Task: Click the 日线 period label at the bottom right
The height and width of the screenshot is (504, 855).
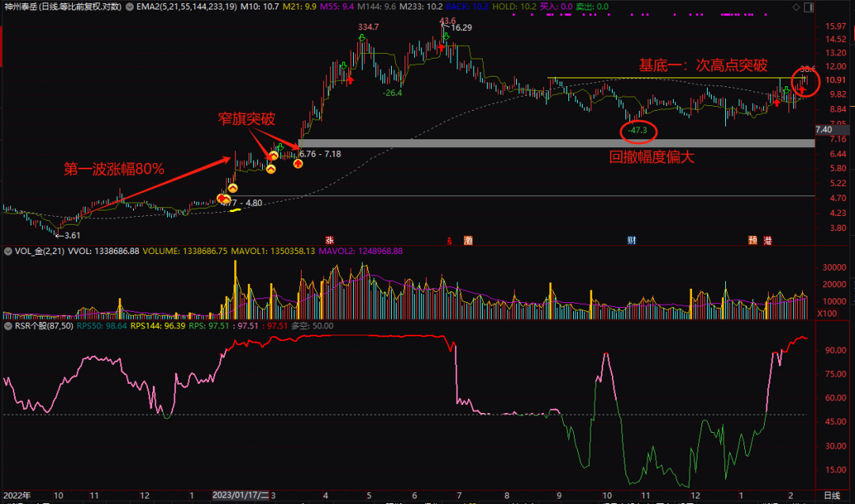Action: tap(831, 495)
